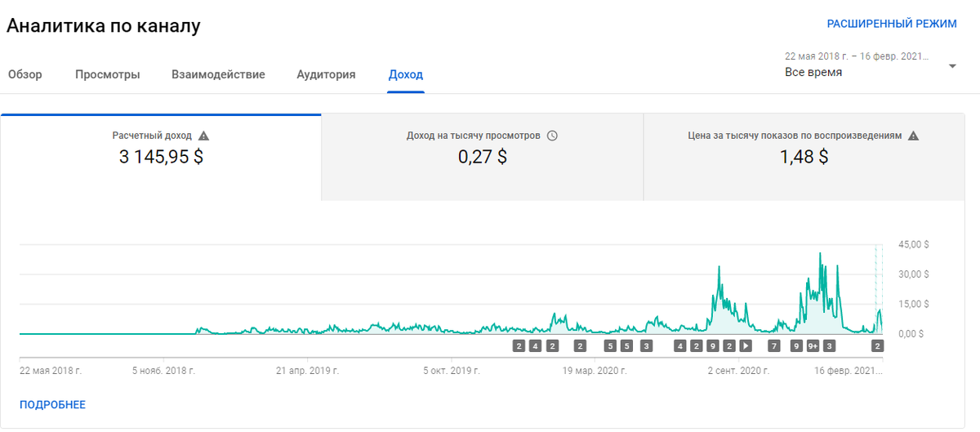Open the Взаимодействие tab
Viewport: 980px width, 432px height.
click(218, 74)
